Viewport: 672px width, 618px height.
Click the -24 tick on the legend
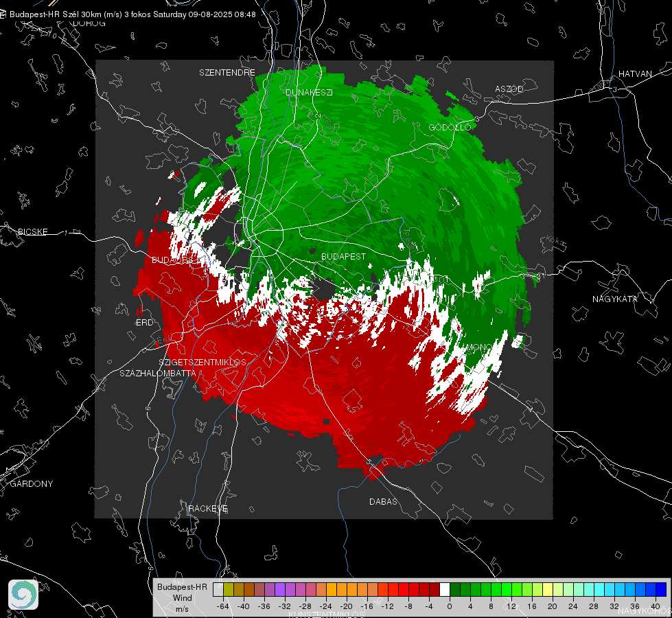click(x=326, y=606)
